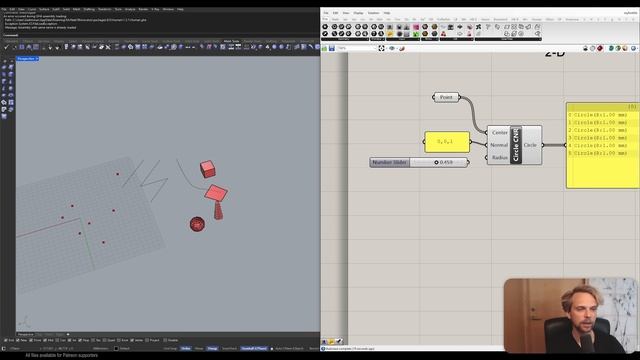The image size is (640, 360).
Task: Expand the Primitive panel bar in Grasshopper ribbon
Action: (x=378, y=39)
